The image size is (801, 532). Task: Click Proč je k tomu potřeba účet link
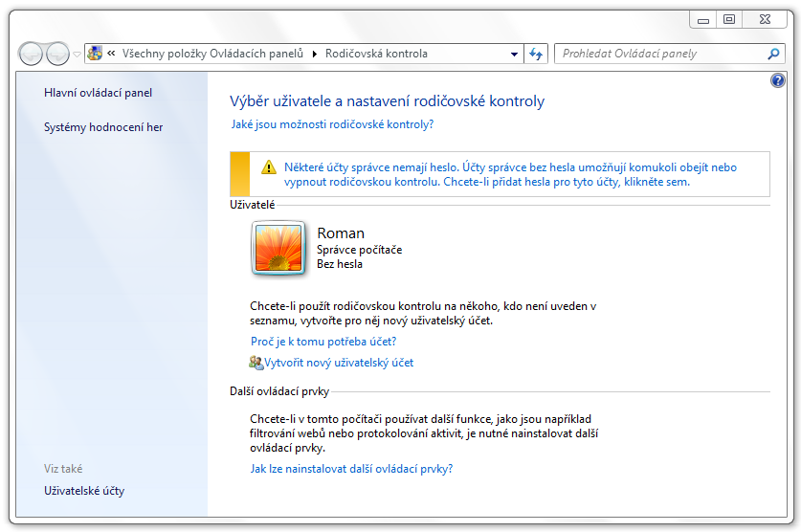pyautogui.click(x=323, y=341)
